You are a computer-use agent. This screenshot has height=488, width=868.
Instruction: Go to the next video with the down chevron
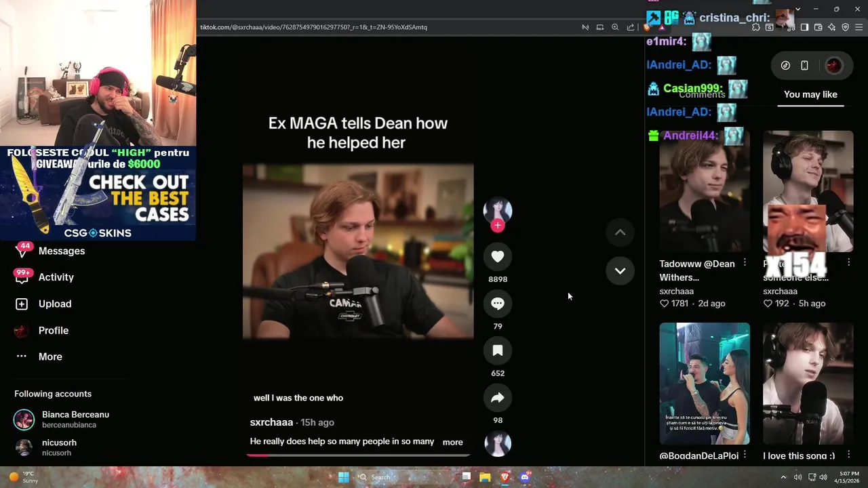point(620,270)
